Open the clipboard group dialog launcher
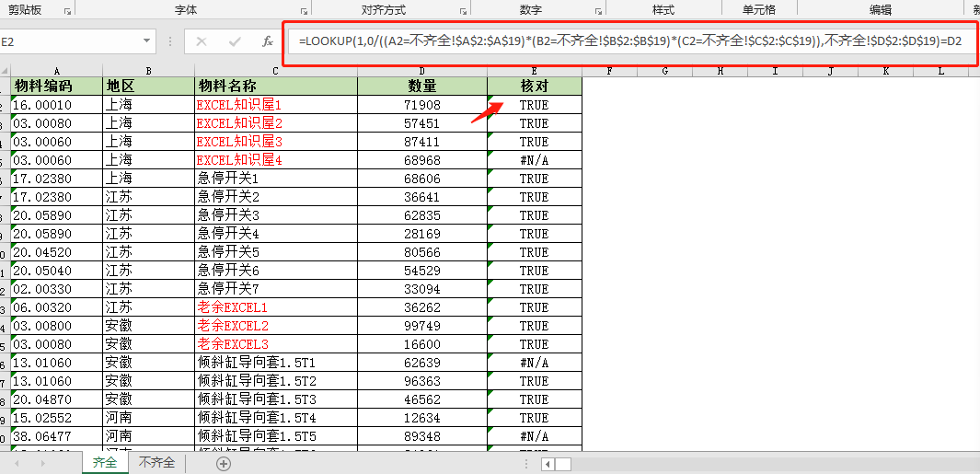 pyautogui.click(x=67, y=11)
